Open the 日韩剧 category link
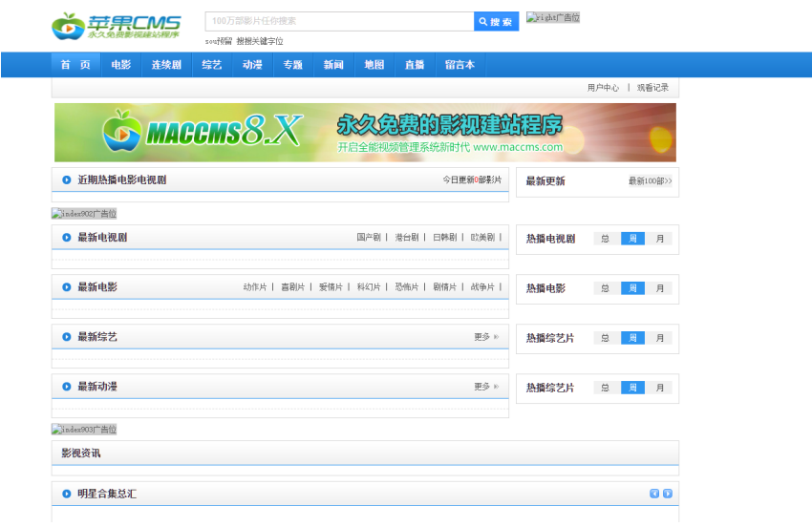812x527 pixels. coord(445,237)
